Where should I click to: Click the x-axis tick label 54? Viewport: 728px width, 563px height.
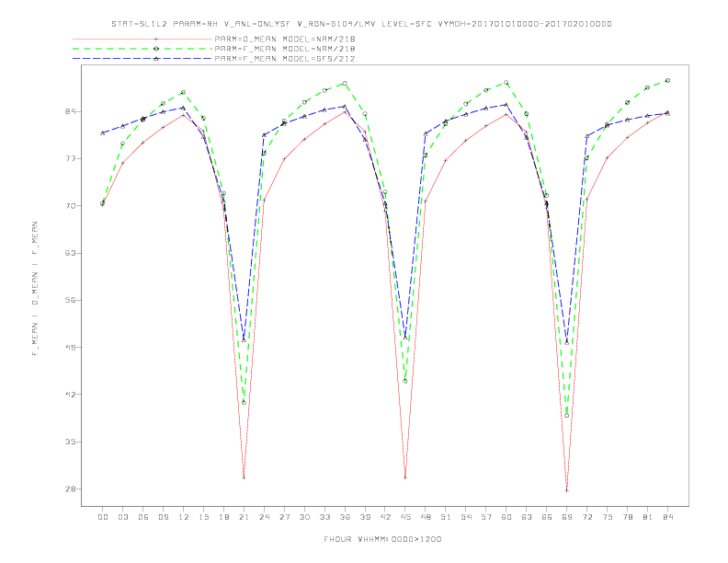pos(466,517)
